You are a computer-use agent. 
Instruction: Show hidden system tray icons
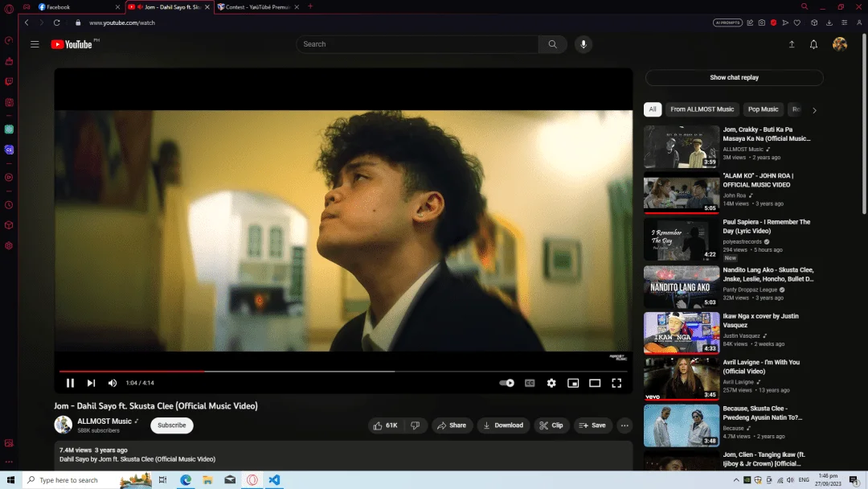735,480
